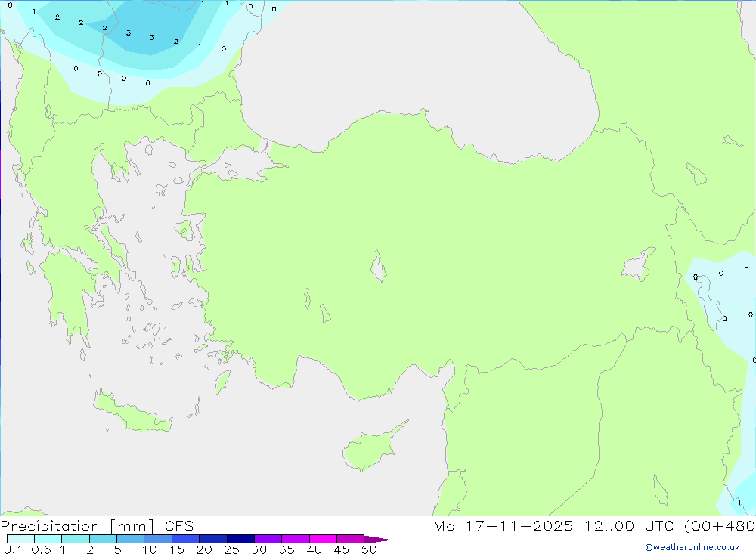The width and height of the screenshot is (756, 554).
Task: Select the 30–35 mm violet legend box
Action: 268,539
